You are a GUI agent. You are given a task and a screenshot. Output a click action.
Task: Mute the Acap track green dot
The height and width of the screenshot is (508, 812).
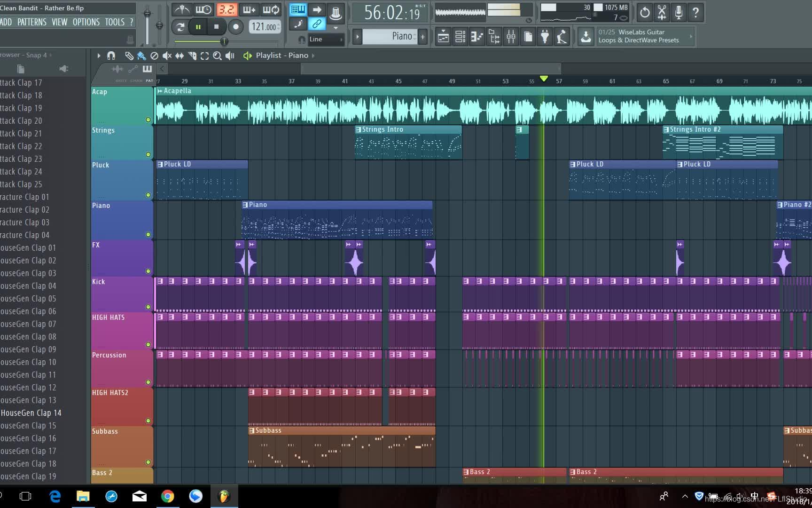148,120
